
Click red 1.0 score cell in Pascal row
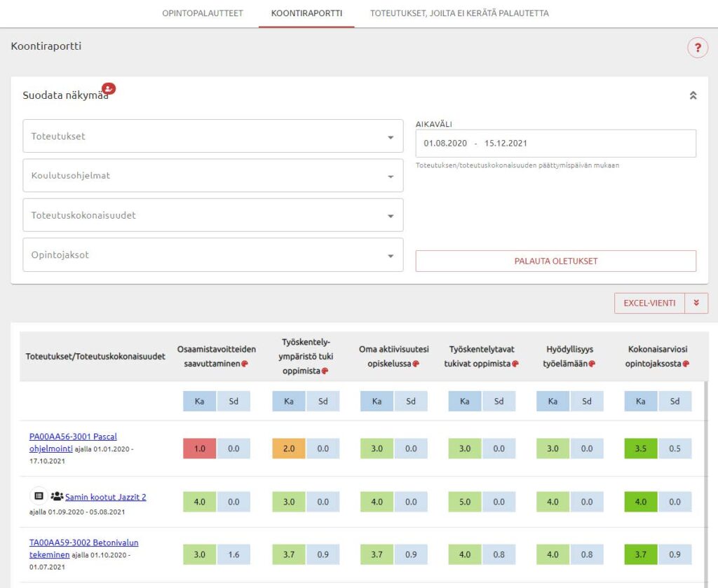click(199, 449)
